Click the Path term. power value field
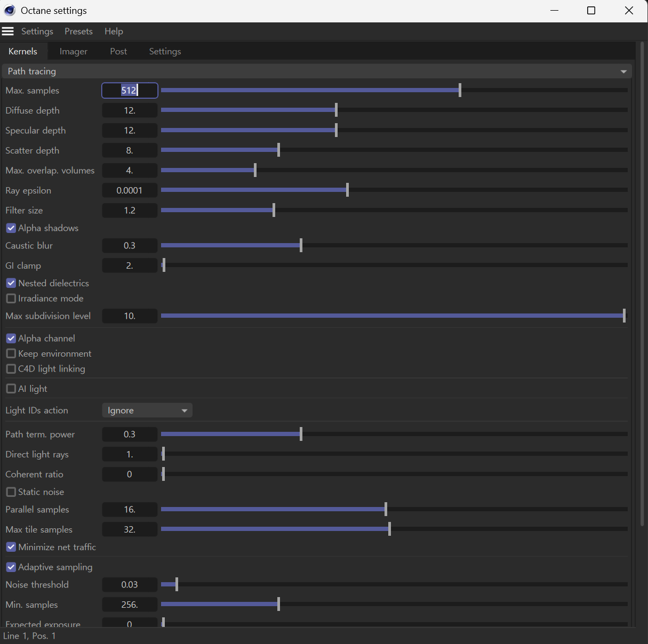 tap(130, 434)
